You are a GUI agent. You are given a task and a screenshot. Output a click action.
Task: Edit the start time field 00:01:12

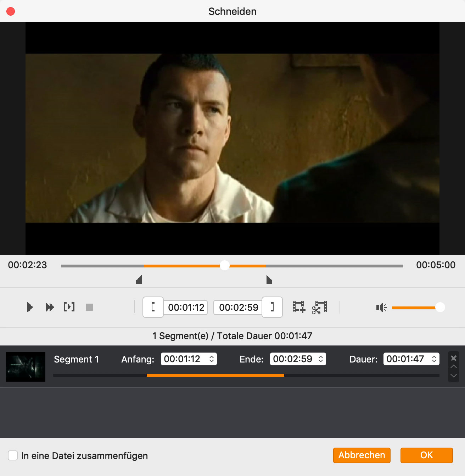(x=186, y=307)
